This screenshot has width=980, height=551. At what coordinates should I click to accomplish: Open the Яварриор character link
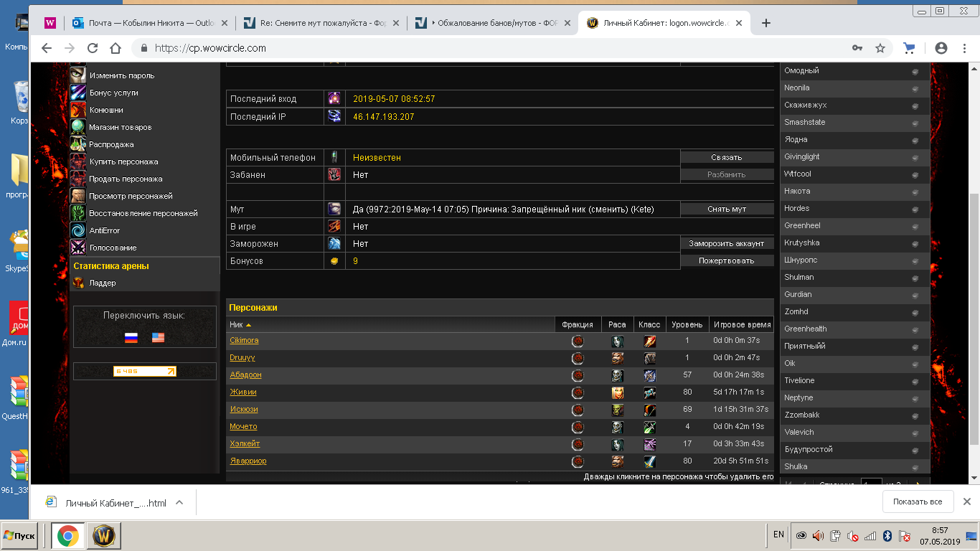(x=248, y=461)
